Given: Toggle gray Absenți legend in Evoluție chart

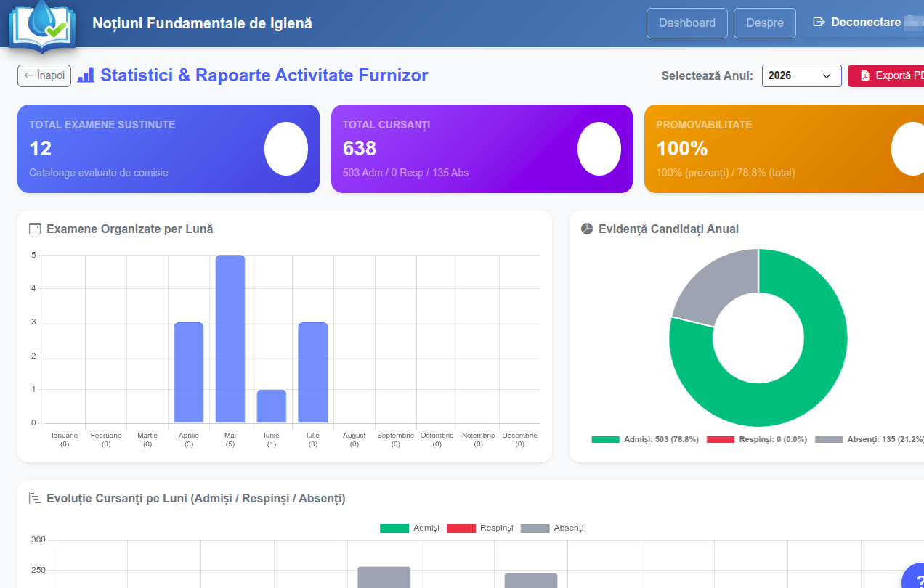Looking at the screenshot, I should (x=535, y=528).
